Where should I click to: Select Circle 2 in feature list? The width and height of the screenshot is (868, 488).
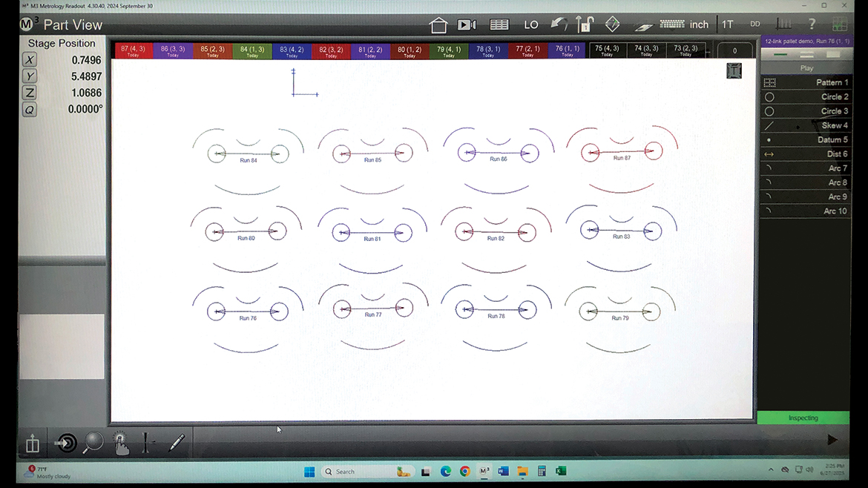[x=806, y=97]
